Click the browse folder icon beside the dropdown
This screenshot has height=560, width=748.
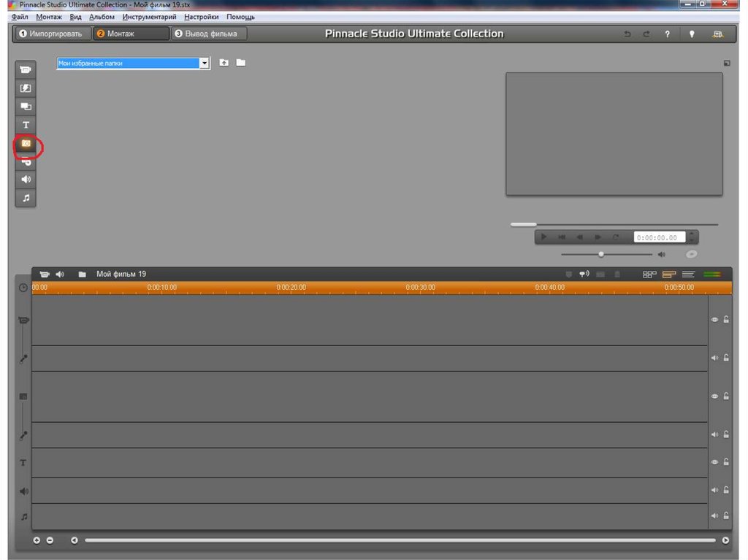(x=241, y=63)
